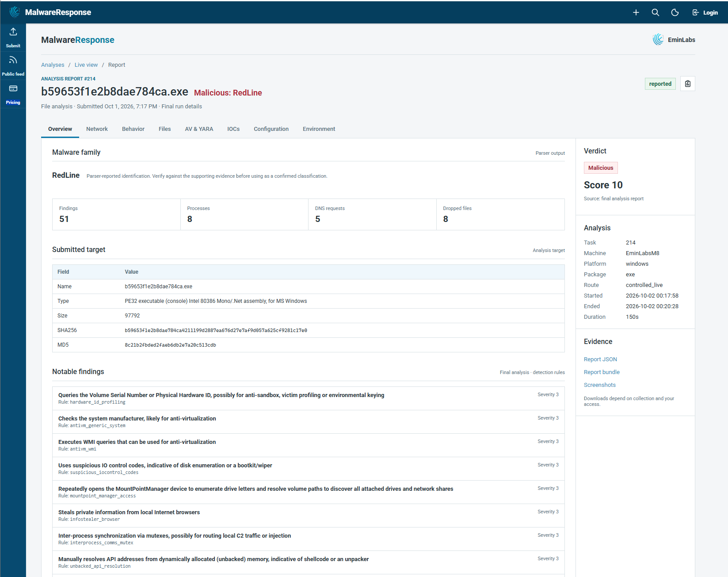Go to the Live view breadcrumb link
Screen dimensions: 728x577
click(86, 65)
